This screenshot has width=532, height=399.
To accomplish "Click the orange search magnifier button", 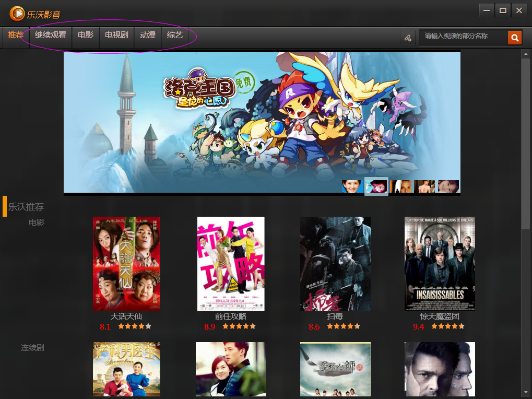I will [515, 37].
